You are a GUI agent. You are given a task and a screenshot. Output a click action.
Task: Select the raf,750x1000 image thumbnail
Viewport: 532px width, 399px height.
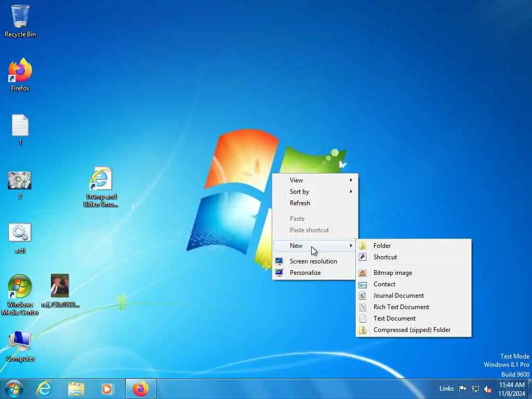pyautogui.click(x=60, y=290)
